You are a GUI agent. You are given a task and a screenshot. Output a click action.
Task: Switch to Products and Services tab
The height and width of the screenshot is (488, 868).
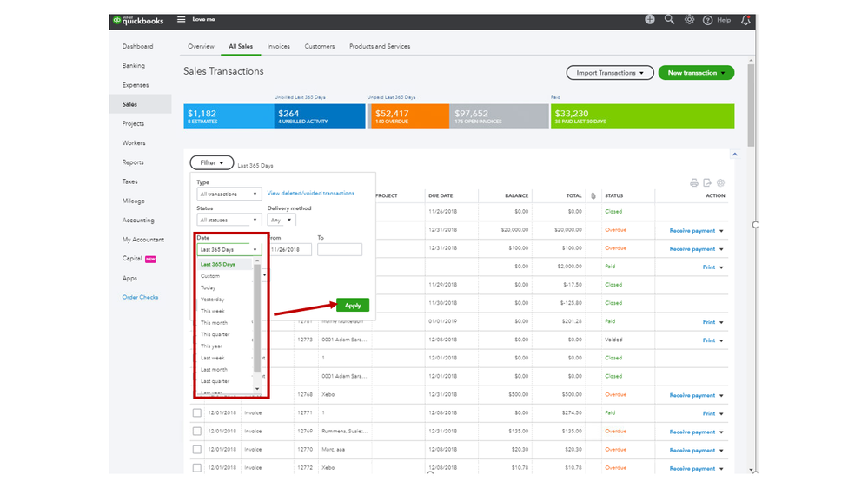point(380,47)
